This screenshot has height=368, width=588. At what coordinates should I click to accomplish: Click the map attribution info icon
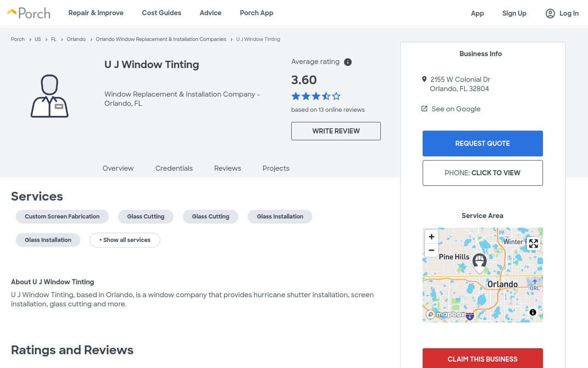pos(533,312)
